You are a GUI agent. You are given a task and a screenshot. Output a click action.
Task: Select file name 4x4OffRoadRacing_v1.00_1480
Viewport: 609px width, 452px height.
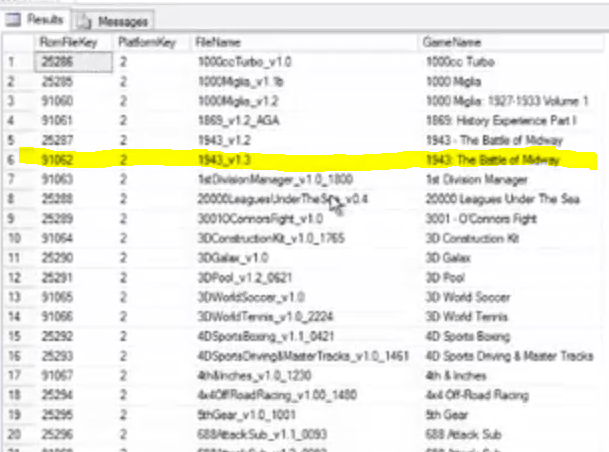pos(277,395)
